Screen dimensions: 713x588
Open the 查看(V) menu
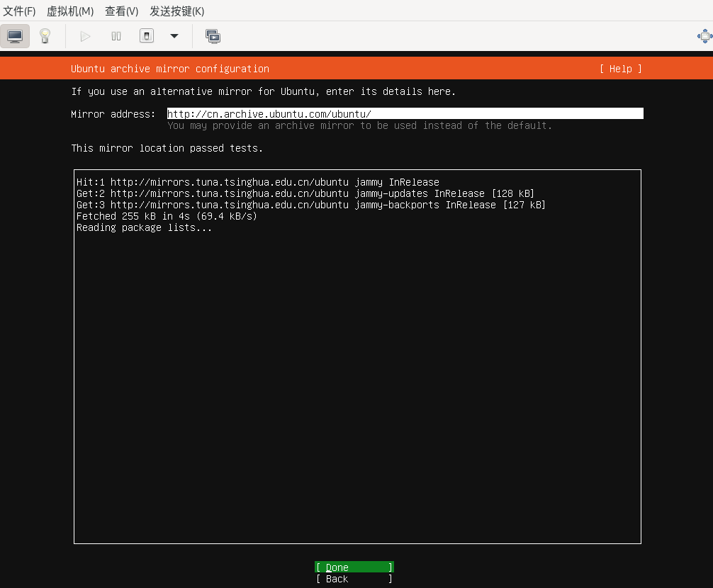pos(121,11)
